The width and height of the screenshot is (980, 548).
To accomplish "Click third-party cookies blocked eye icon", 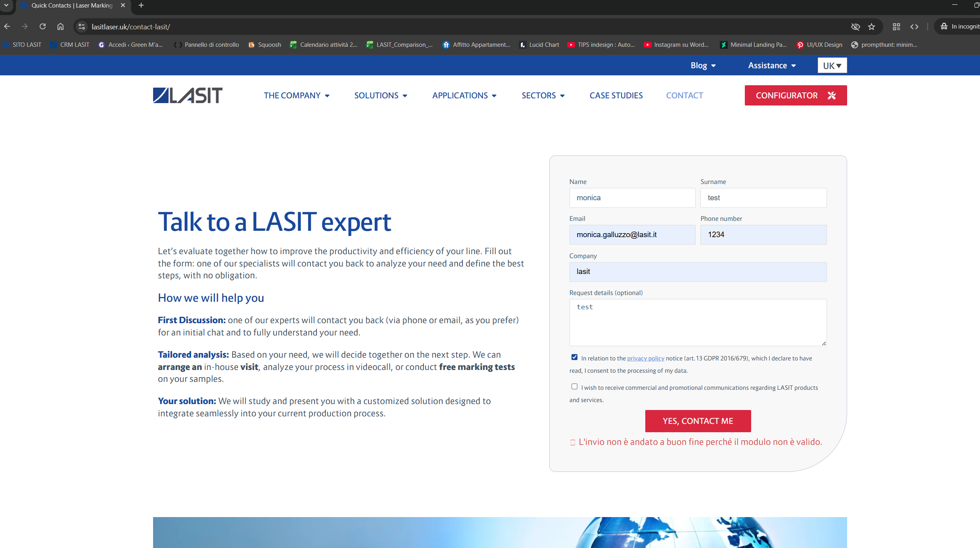I will [855, 27].
